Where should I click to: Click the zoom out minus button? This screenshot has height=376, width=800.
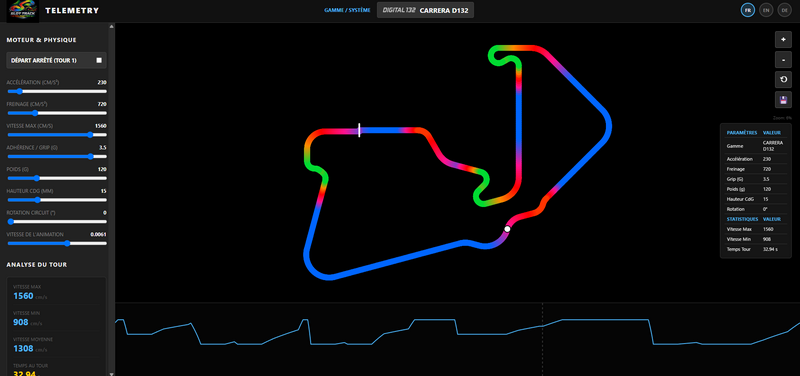coord(783,60)
